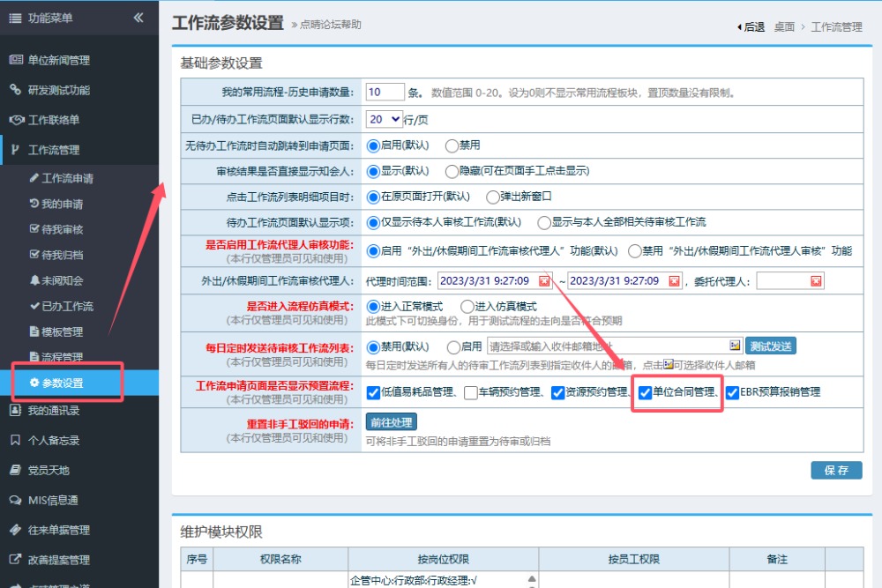Collapse 工作流管理 menu section
The image size is (882, 588).
point(53,150)
